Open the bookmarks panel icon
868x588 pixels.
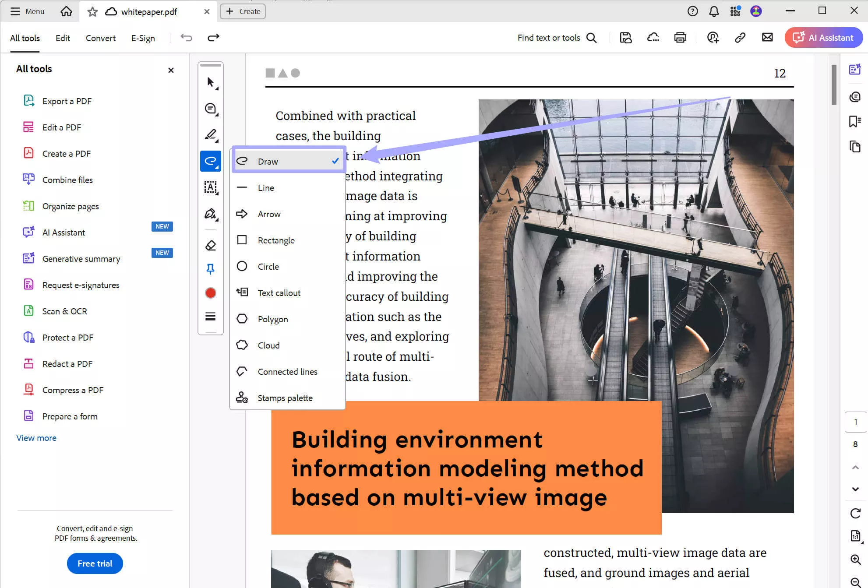coord(854,121)
